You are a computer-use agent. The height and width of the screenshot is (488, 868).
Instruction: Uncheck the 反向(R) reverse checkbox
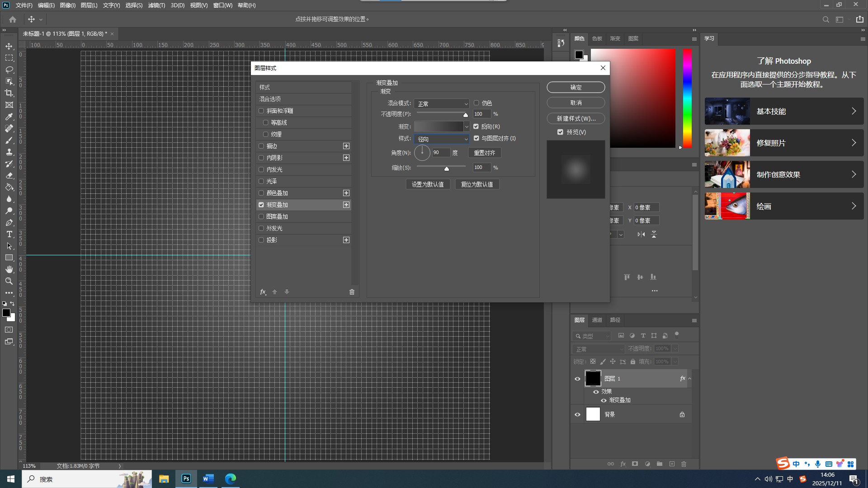[476, 127]
